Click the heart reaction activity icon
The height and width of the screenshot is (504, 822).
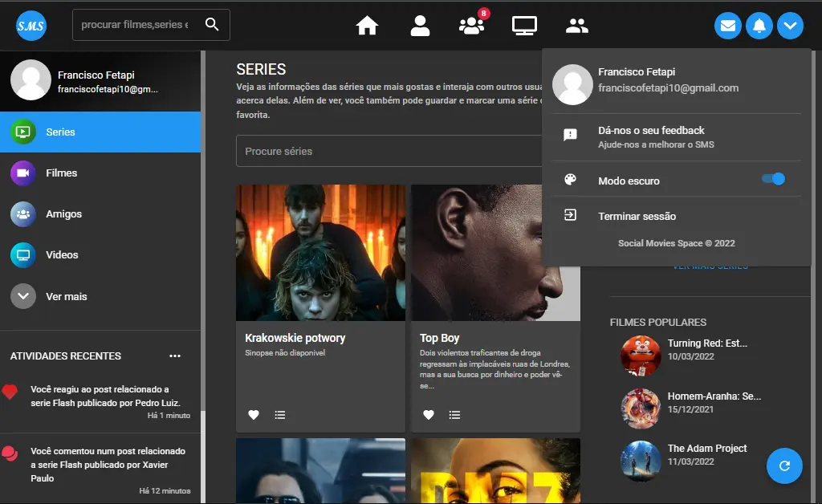(x=10, y=392)
